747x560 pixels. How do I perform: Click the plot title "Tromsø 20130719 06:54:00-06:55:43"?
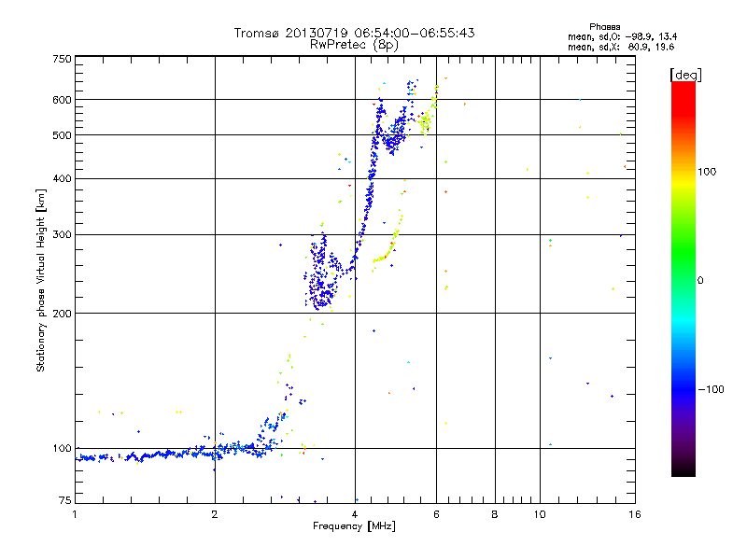click(354, 33)
